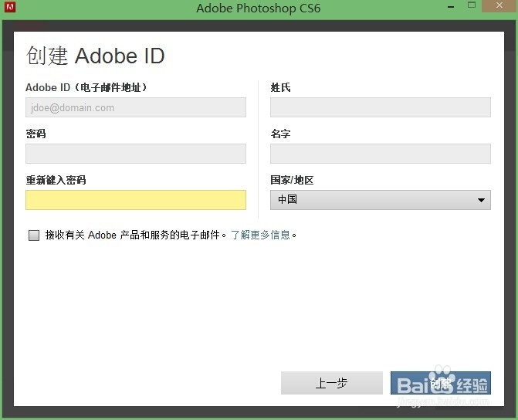Maximize the Adobe Photoshop CS6 window

[472, 5]
